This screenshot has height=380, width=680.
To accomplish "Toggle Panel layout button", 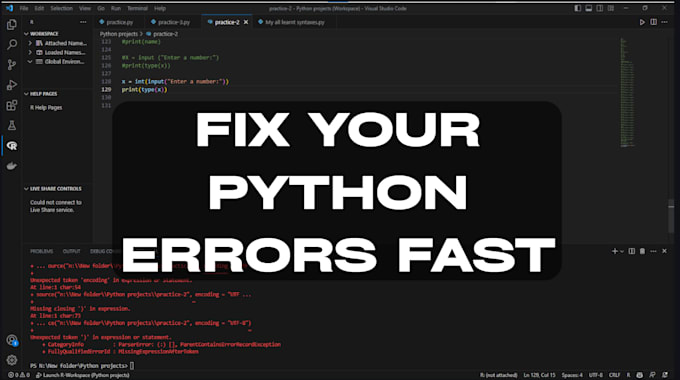I will [x=588, y=8].
